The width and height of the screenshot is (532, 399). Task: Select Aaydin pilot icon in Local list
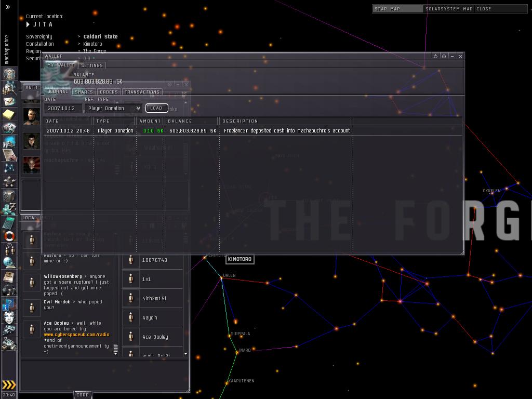(131, 317)
